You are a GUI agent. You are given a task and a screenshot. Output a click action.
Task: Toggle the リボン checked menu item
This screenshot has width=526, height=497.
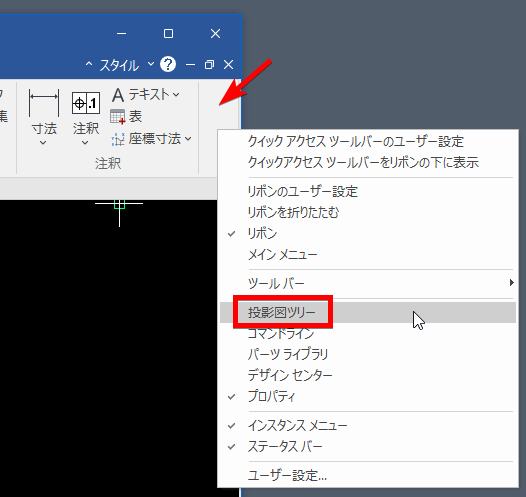[x=368, y=233]
